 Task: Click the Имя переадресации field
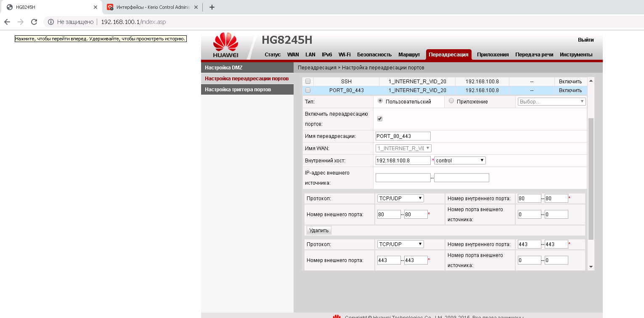pyautogui.click(x=403, y=136)
